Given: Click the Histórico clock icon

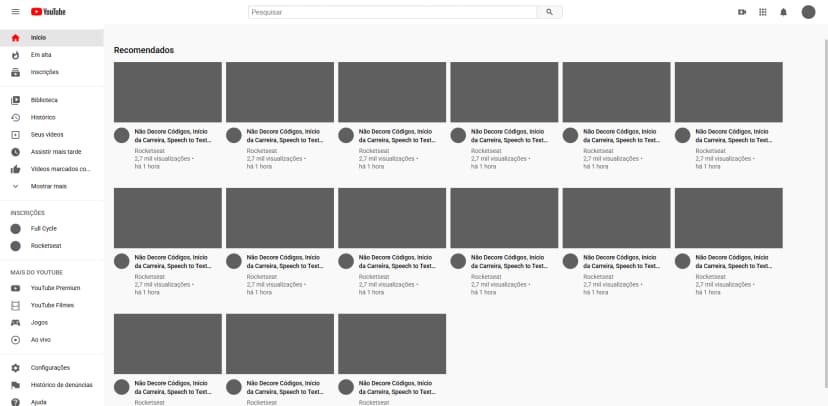Looking at the screenshot, I should click(15, 118).
